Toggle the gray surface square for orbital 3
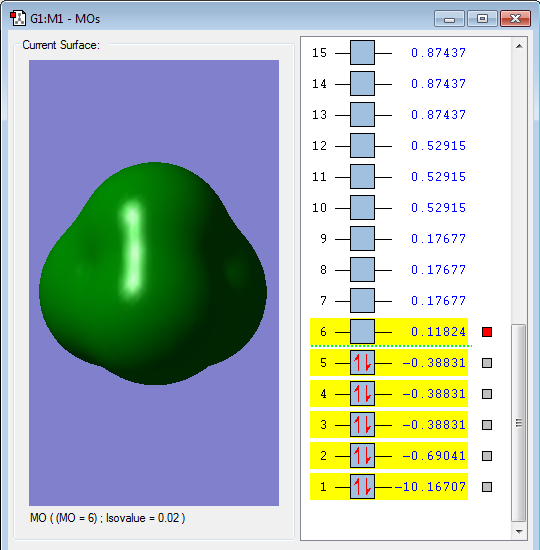 (x=487, y=425)
